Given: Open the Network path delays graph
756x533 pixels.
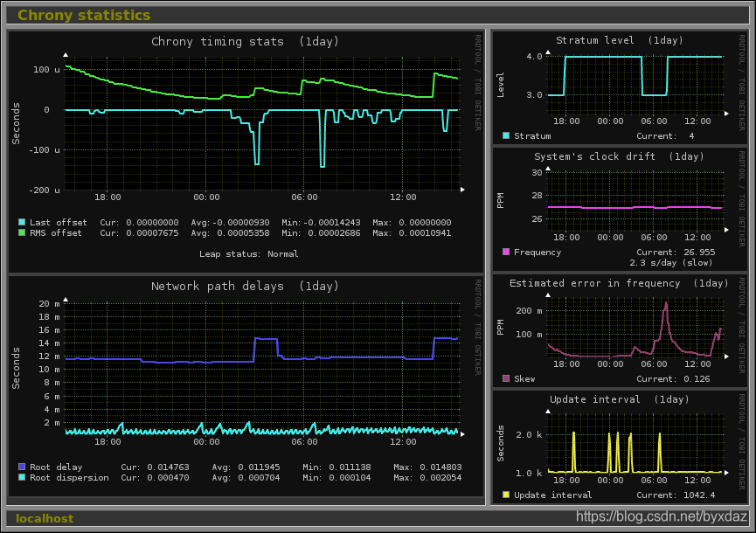Looking at the screenshot, I should click(x=246, y=386).
